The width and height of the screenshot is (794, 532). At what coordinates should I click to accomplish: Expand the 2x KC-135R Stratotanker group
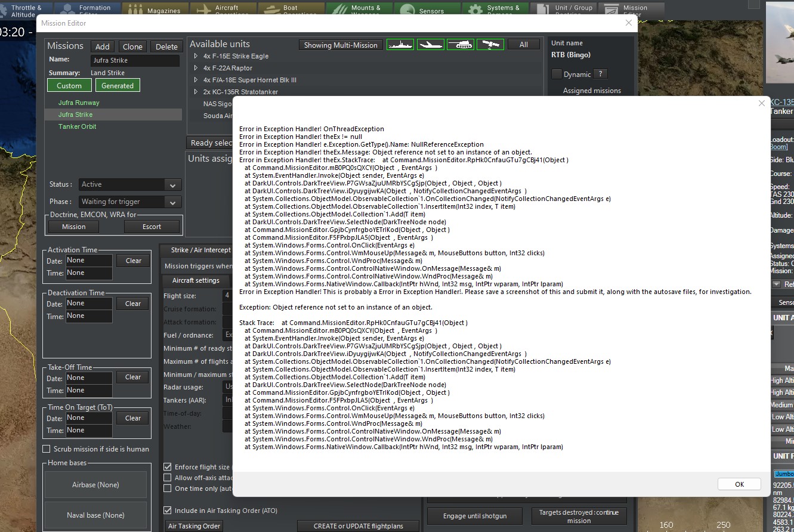[196, 92]
